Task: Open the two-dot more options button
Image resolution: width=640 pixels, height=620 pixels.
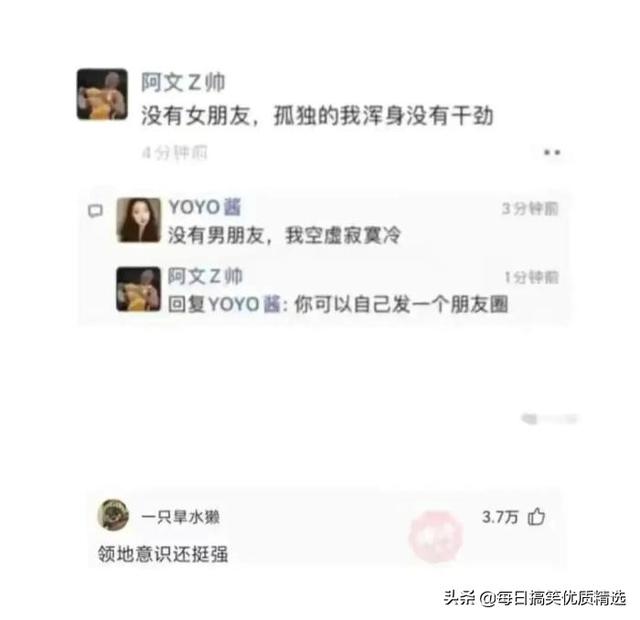Action: [552, 152]
